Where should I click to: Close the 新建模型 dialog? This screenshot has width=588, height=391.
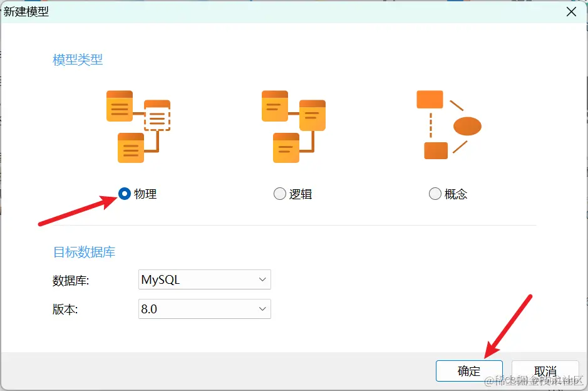[571, 11]
